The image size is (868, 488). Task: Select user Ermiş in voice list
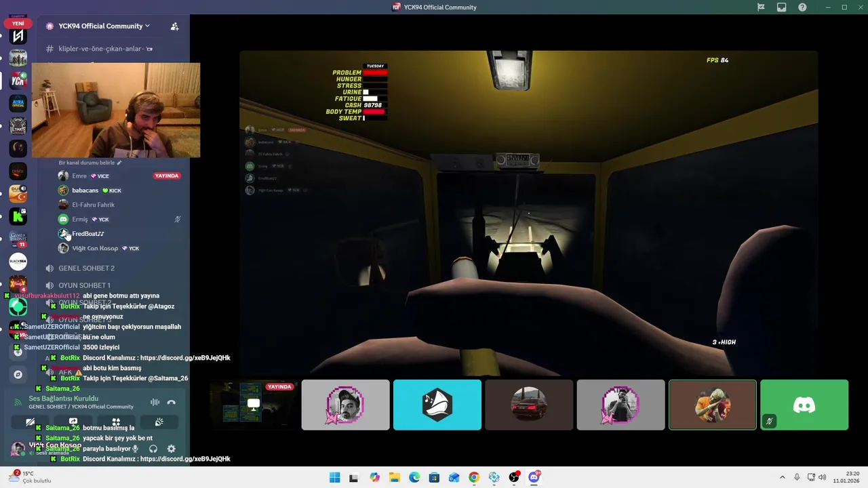coord(79,220)
